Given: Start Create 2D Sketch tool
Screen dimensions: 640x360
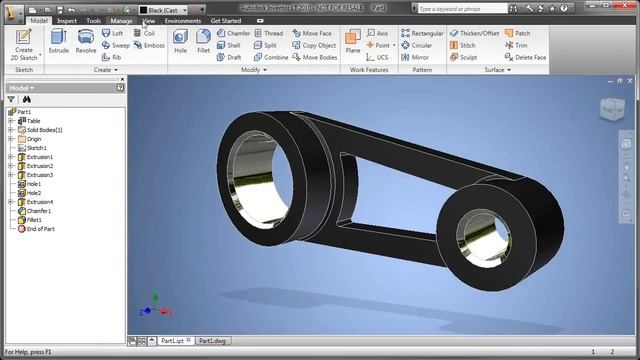Looking at the screenshot, I should [x=24, y=44].
